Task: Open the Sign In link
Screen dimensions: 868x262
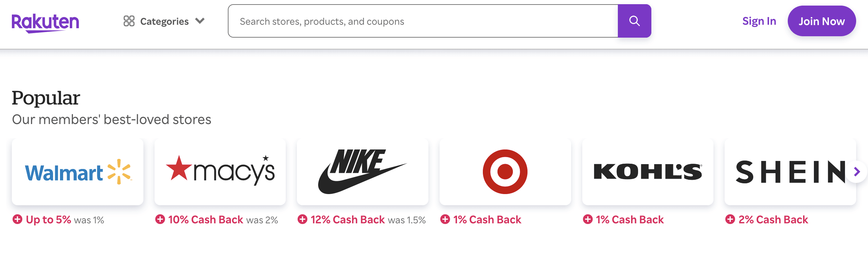Action: pos(759,21)
